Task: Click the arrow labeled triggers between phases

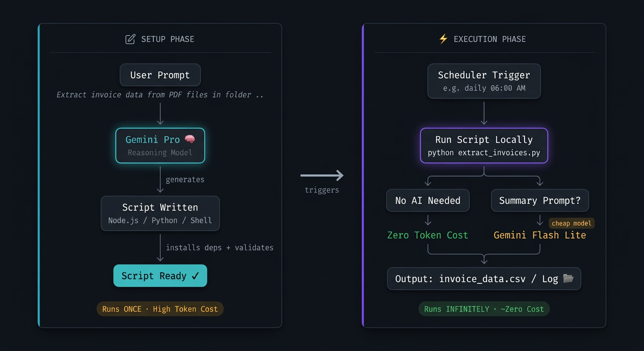Action: click(x=322, y=175)
